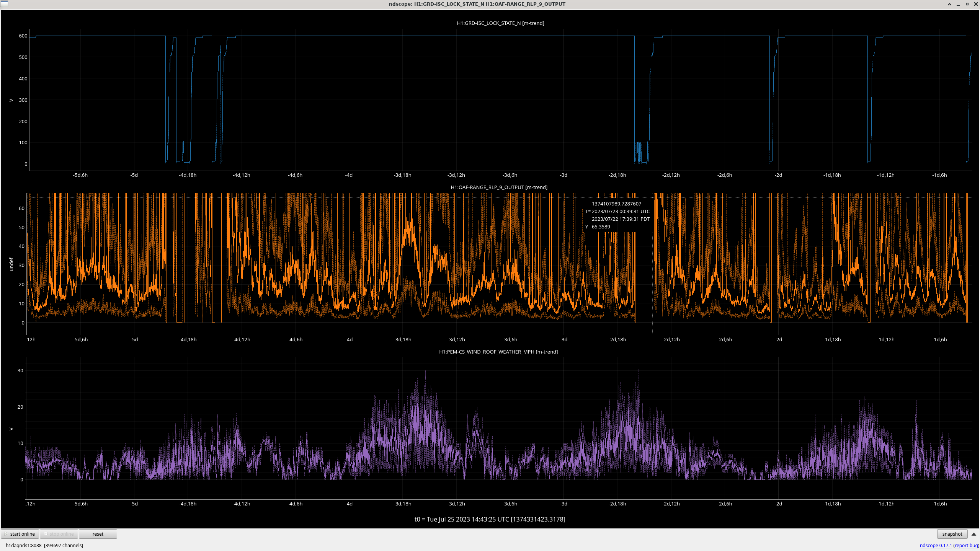This screenshot has height=551, width=980.
Task: Click the play icon on start online
Action: tap(7, 534)
